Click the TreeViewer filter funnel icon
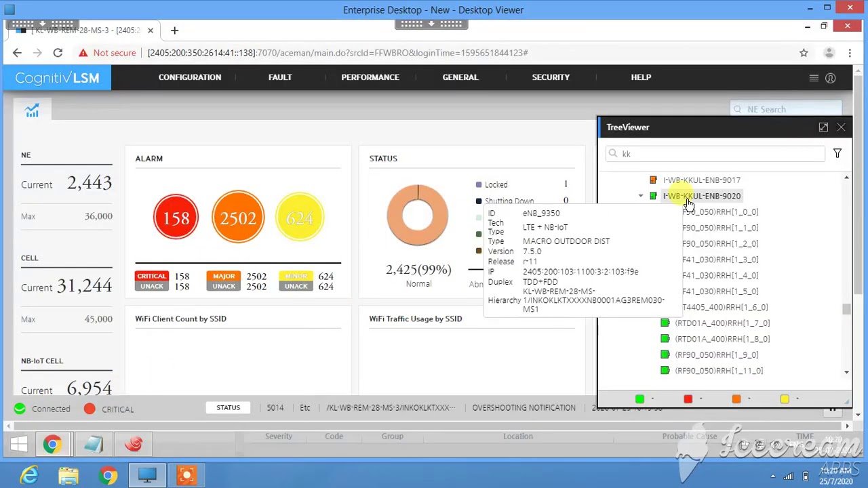 [x=837, y=154]
